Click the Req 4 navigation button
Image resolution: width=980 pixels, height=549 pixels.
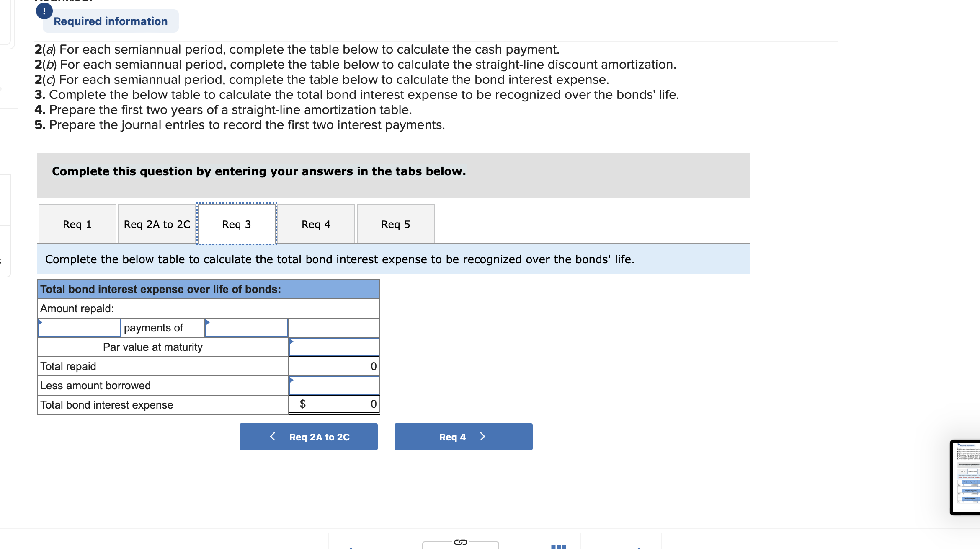(464, 437)
